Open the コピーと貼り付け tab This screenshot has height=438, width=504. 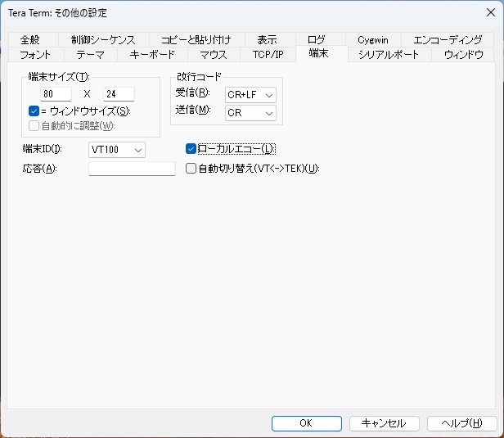196,40
